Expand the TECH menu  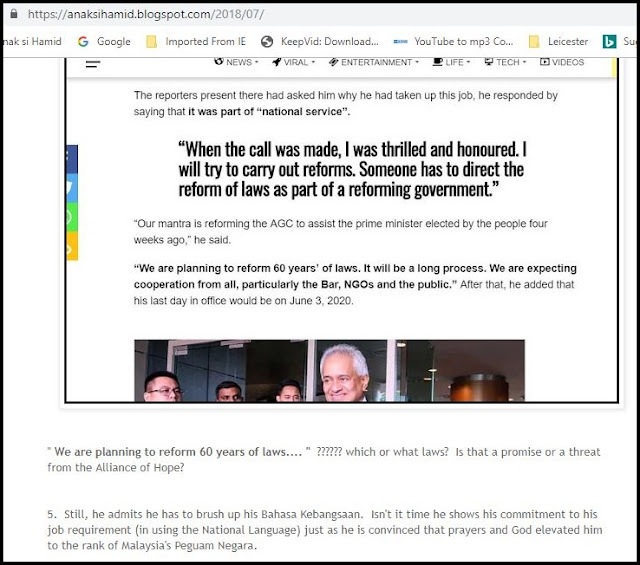[505, 62]
